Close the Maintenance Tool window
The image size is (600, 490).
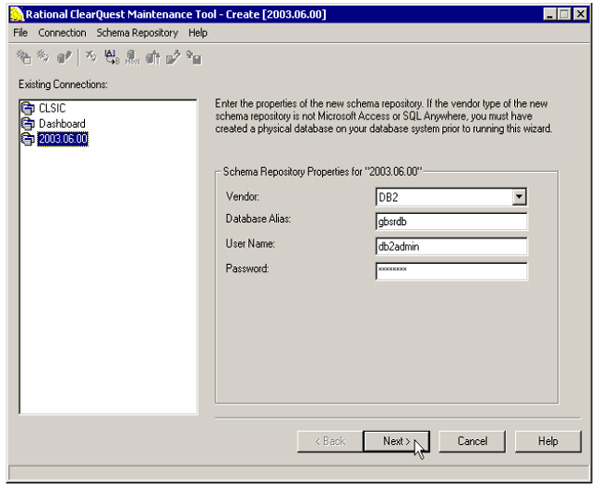click(580, 15)
